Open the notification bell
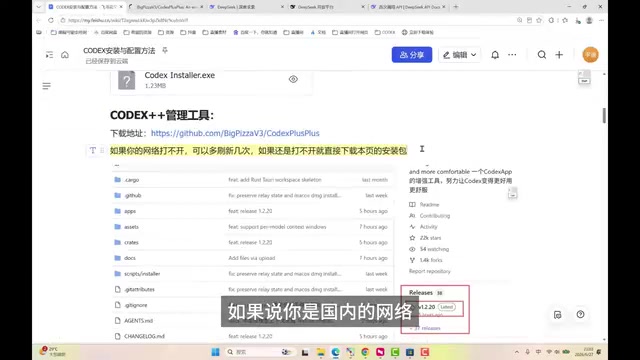 pos(495,55)
